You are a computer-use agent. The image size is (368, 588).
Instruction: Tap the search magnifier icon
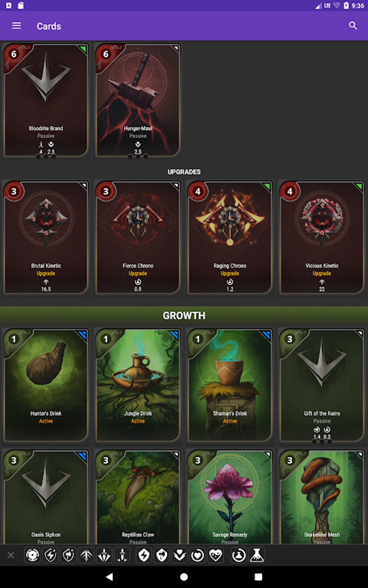click(353, 26)
